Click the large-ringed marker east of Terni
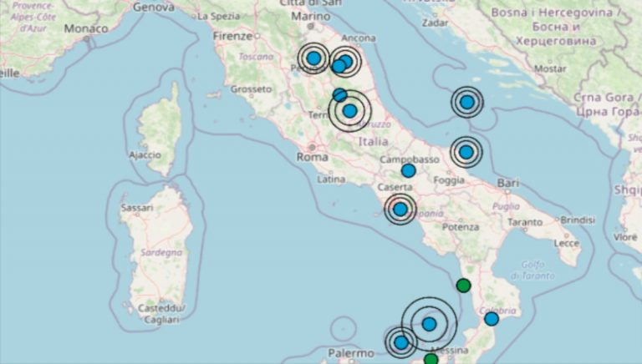This screenshot has height=364, width=642. coord(349,110)
